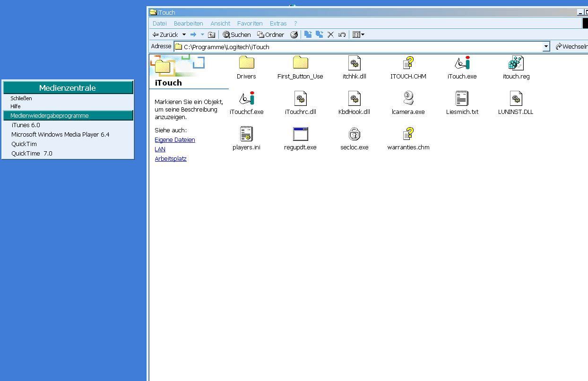Click the Eigene Dateien link

(175, 140)
